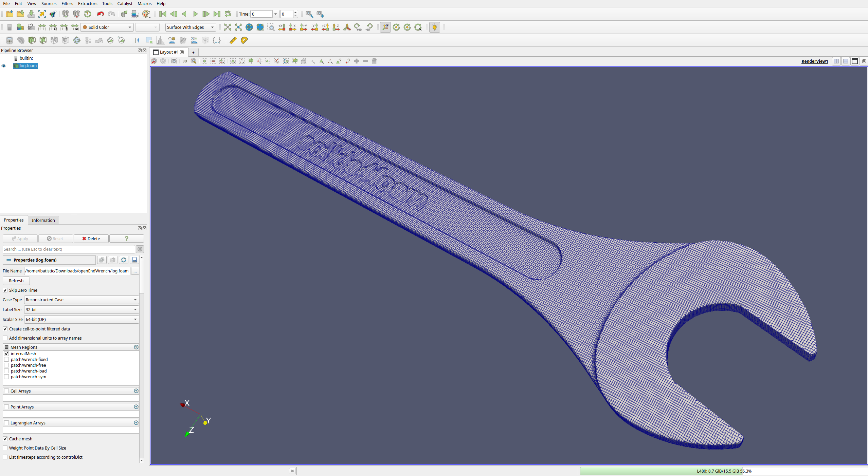Screen dimensions: 868x476
Task: Enable patch/wrench-fixed mesh region
Action: (x=6, y=359)
